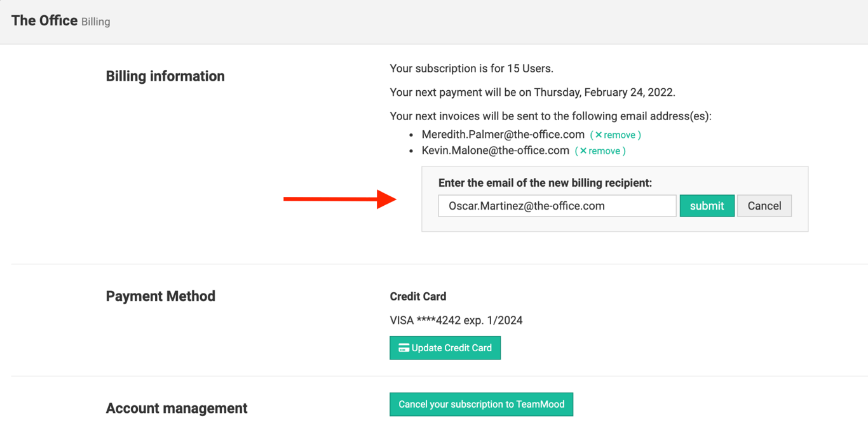Image resolution: width=868 pixels, height=437 pixels.
Task: Click the red arrow pointing at the form
Action: [339, 199]
